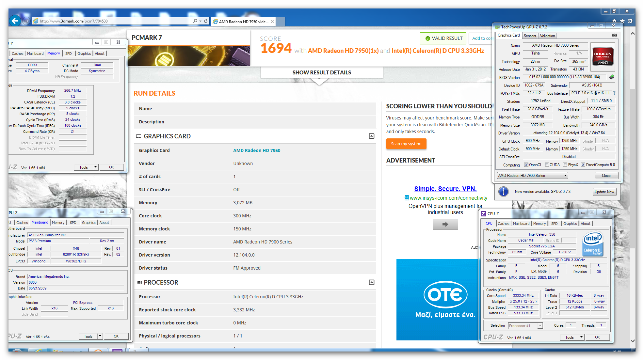Open browser Favorites star
Screen dimensions: 644x360
[x=622, y=21]
